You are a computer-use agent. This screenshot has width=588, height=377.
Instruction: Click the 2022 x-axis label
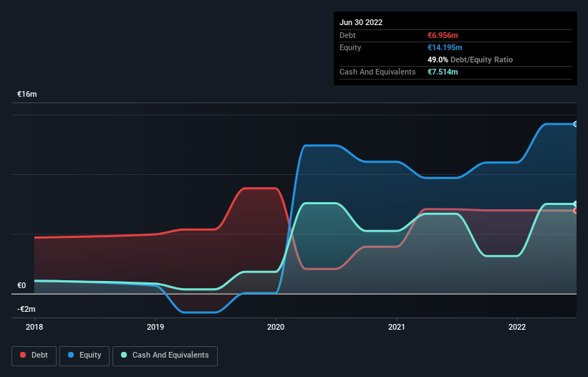517,327
